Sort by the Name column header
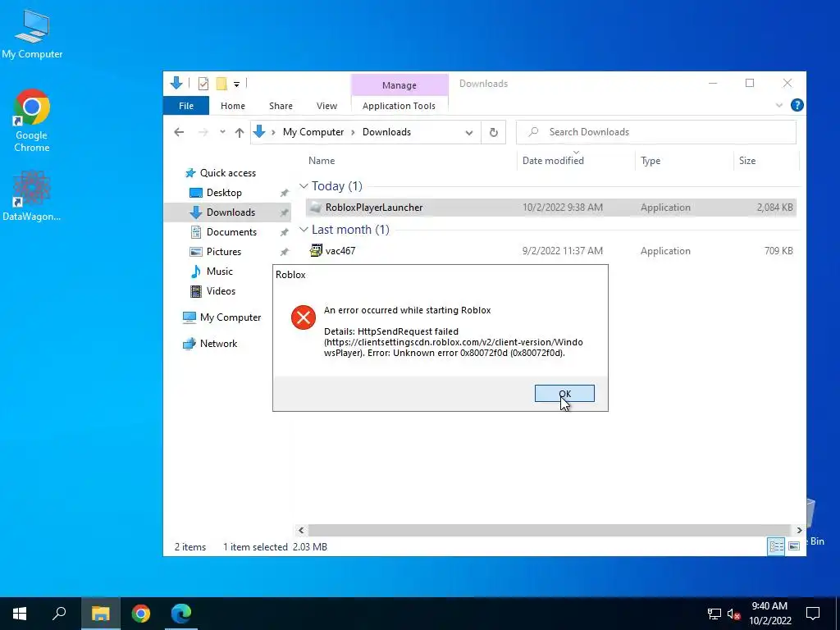840x630 pixels. click(322, 160)
